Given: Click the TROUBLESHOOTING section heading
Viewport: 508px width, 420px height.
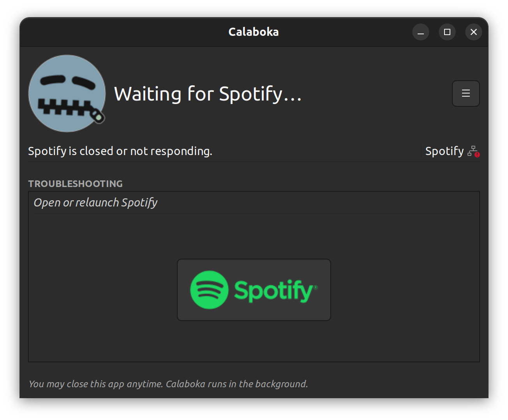Looking at the screenshot, I should (75, 184).
